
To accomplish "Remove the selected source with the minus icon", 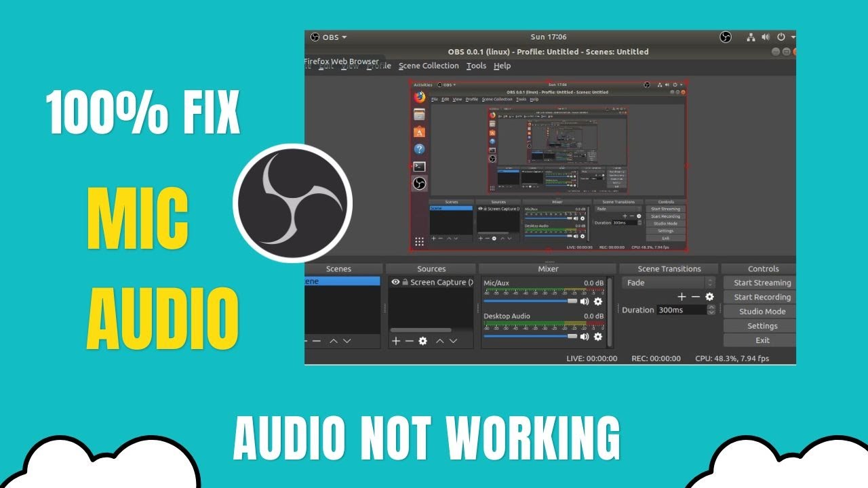I will (x=409, y=341).
